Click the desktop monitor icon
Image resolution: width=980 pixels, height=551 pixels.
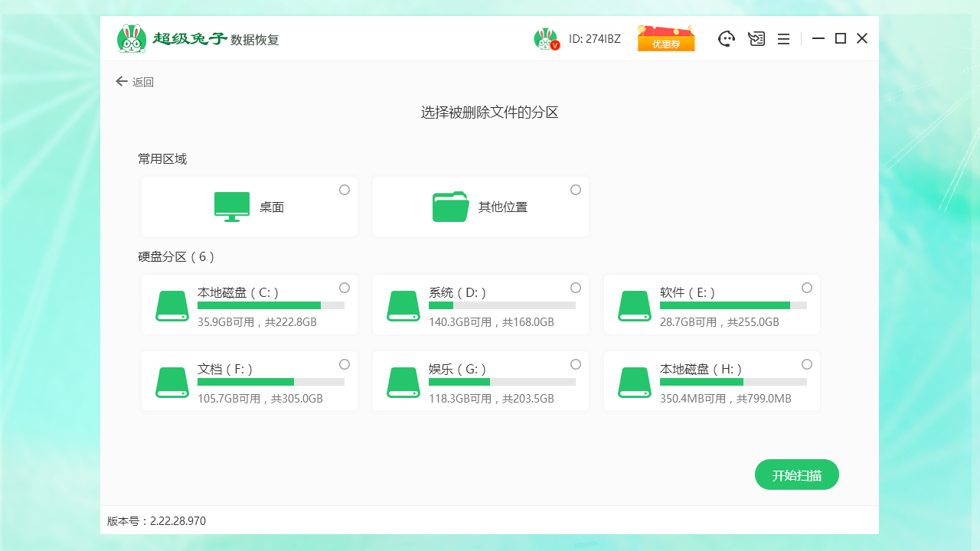pos(232,207)
